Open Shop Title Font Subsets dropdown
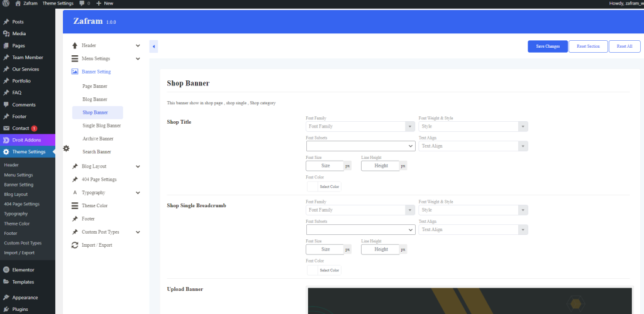 (360, 146)
